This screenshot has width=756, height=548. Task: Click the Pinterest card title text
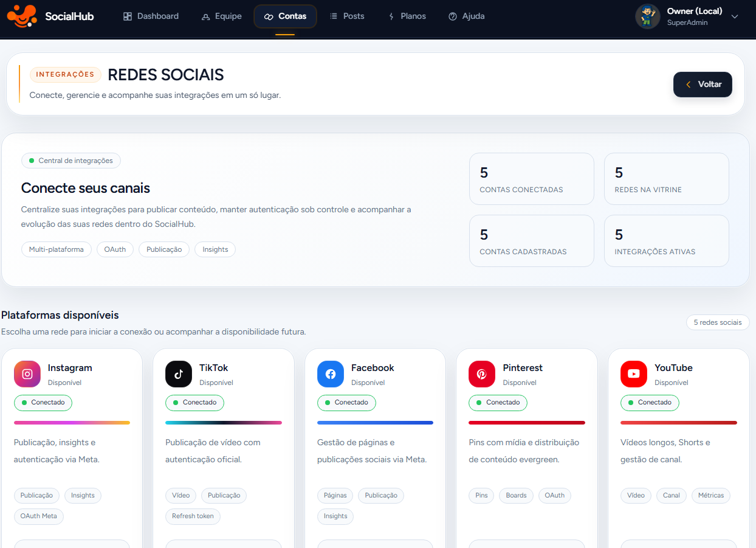(x=523, y=368)
